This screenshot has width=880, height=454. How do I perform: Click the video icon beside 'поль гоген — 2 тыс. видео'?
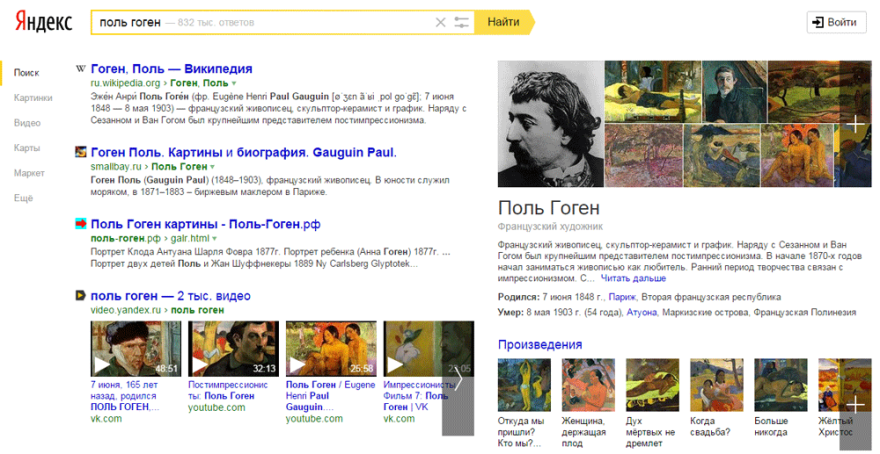[81, 296]
